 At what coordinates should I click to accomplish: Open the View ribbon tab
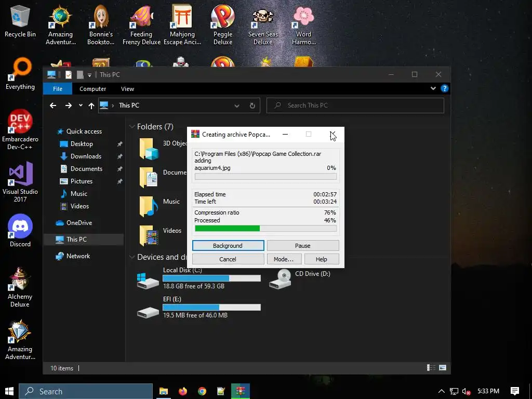[x=128, y=88]
